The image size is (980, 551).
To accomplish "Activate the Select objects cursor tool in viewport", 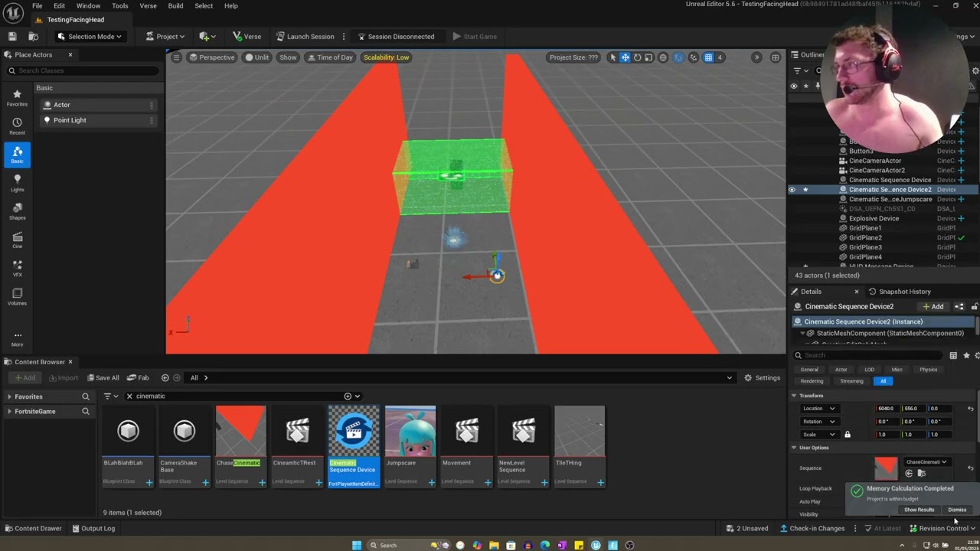I will [x=612, y=57].
